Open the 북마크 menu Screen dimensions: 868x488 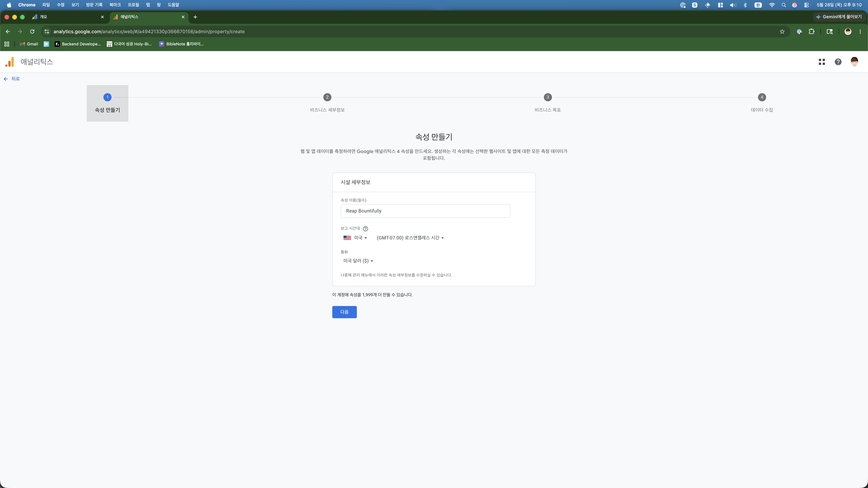[x=115, y=5]
